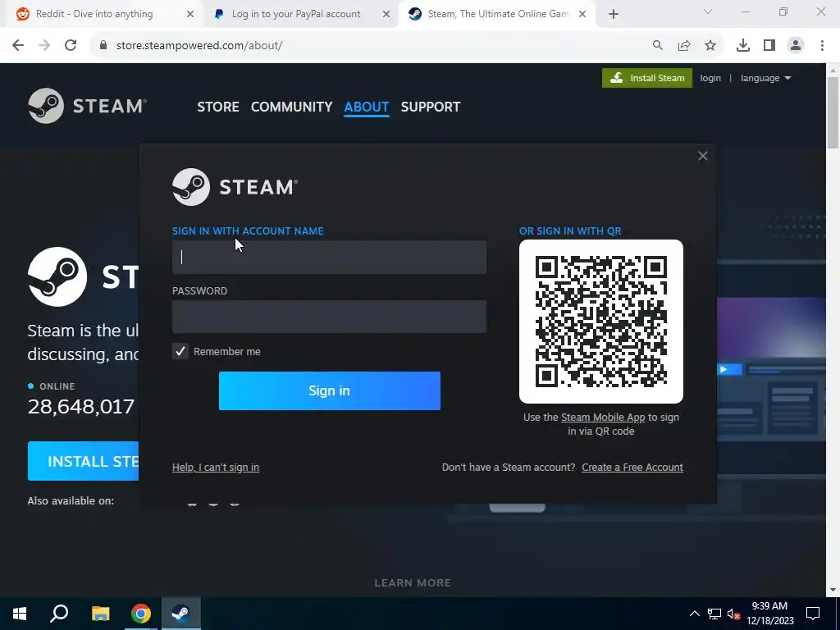Image resolution: width=840 pixels, height=630 pixels.
Task: Go forward to the next page
Action: coord(44,46)
